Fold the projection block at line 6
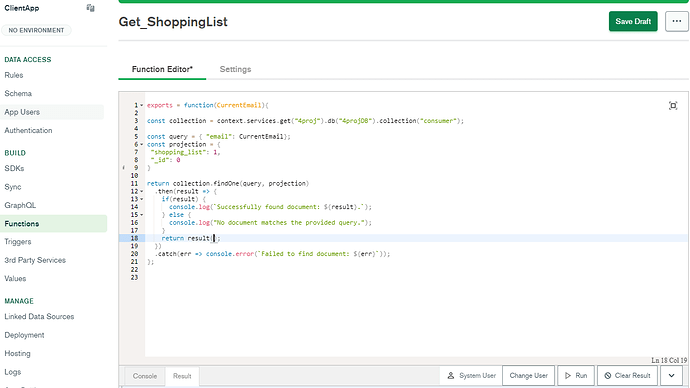 (x=142, y=145)
